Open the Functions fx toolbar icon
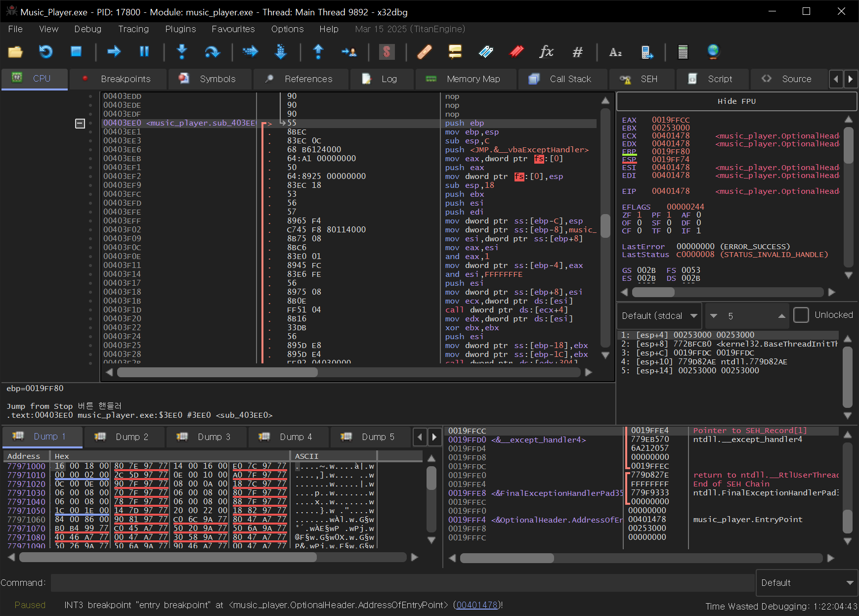This screenshot has height=616, width=859. point(546,51)
